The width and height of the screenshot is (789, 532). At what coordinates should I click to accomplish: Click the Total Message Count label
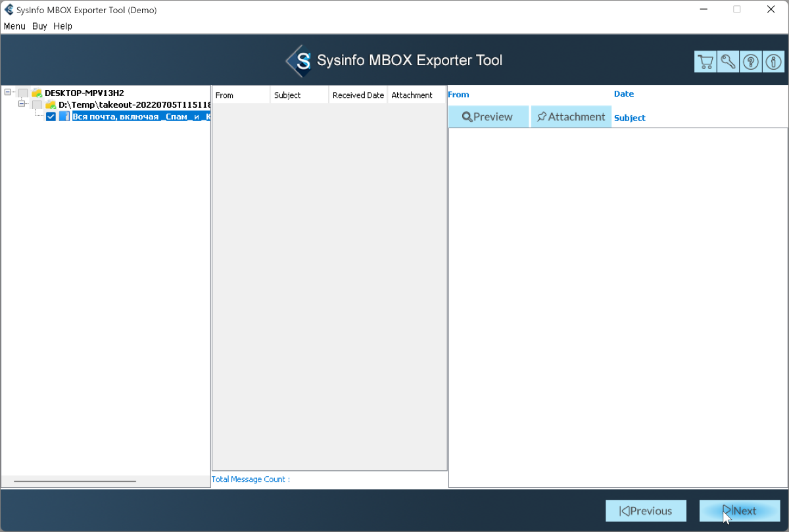click(x=251, y=479)
